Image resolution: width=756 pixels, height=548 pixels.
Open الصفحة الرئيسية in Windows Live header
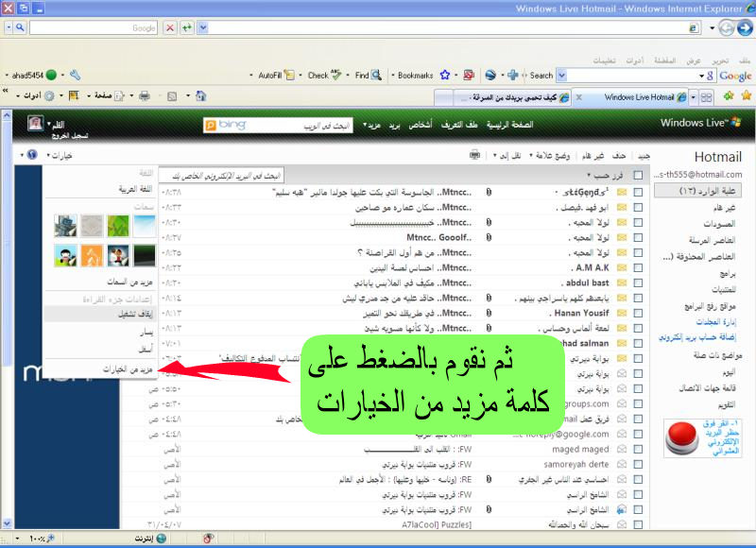tap(509, 125)
